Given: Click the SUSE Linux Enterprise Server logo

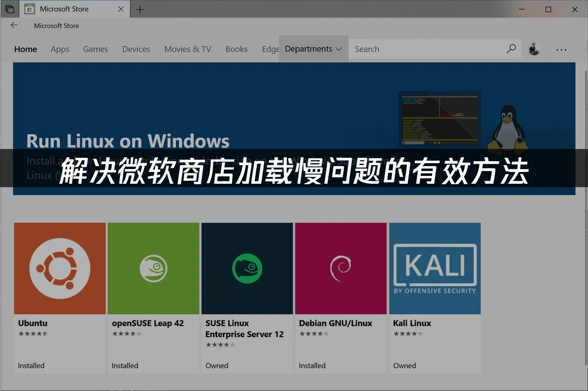Looking at the screenshot, I should [x=247, y=268].
